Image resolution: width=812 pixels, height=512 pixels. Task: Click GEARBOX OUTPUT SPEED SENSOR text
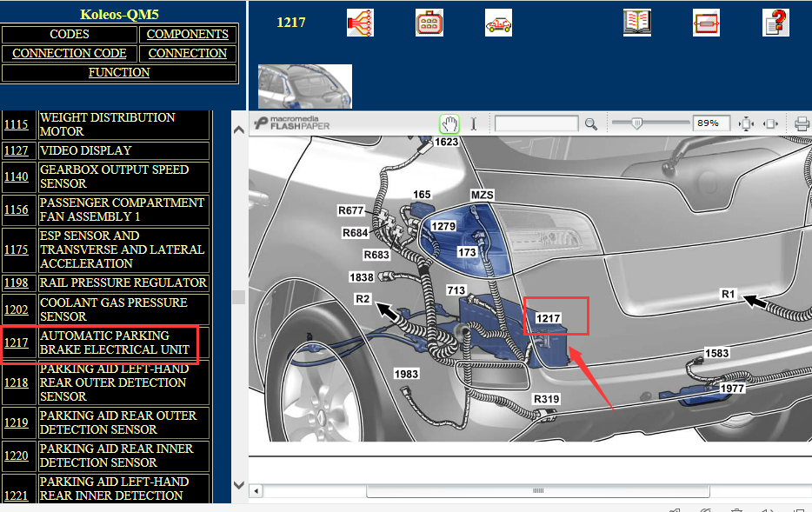(115, 176)
